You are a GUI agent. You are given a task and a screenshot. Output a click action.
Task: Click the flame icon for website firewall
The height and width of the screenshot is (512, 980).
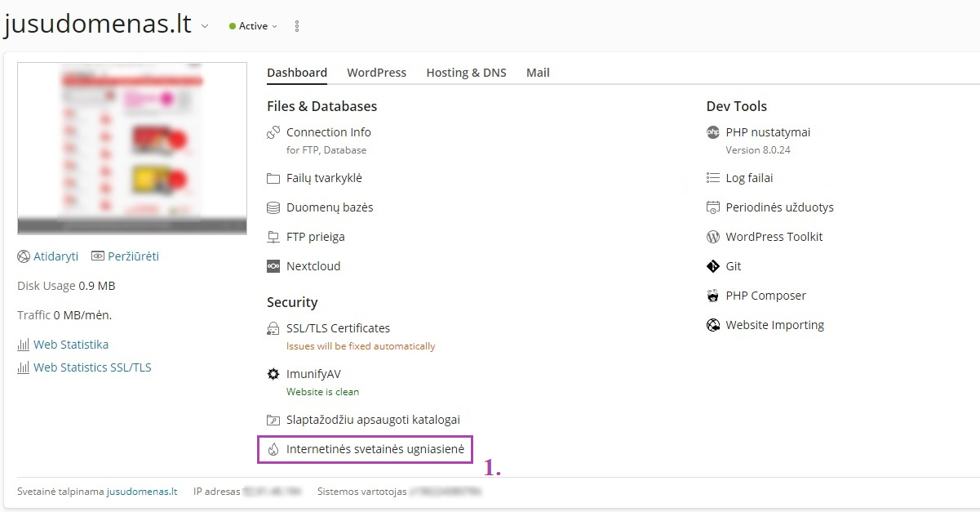[x=273, y=449]
